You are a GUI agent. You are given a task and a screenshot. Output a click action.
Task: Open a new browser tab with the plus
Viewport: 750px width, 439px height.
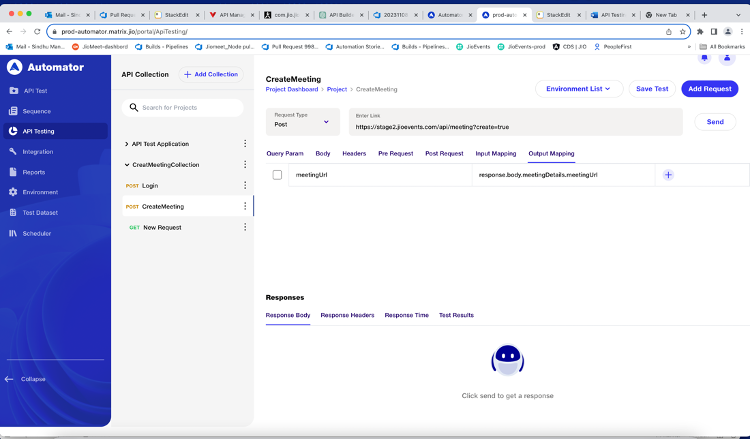click(704, 15)
